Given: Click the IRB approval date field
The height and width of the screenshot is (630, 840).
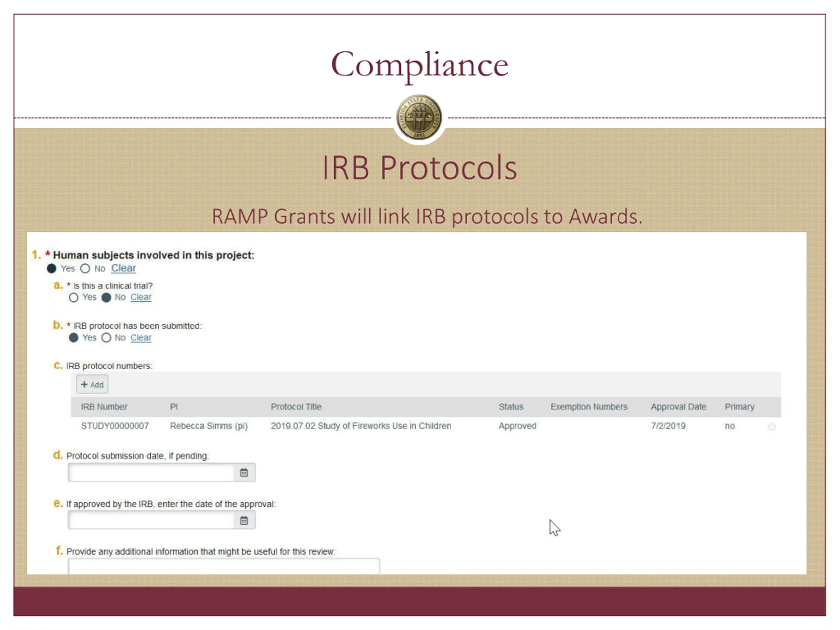Looking at the screenshot, I should coord(151,520).
